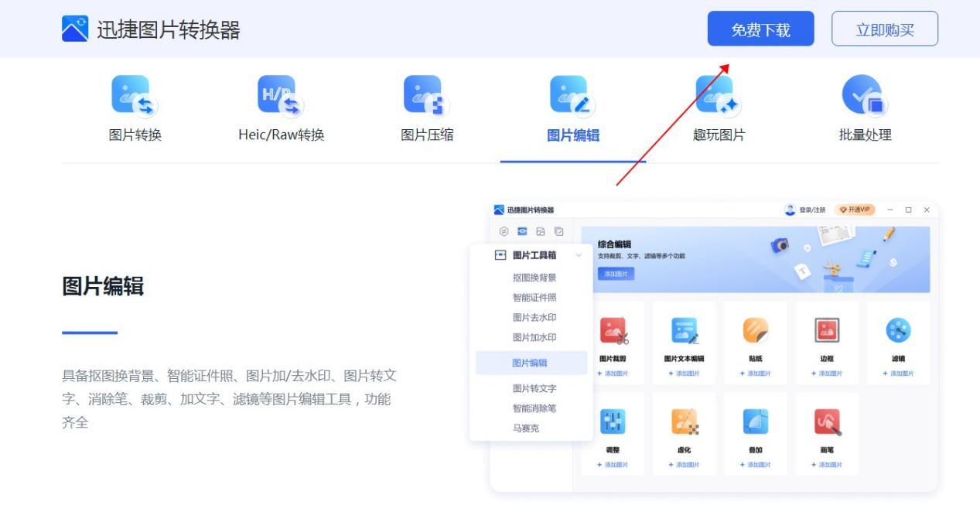Click the 批量处理 feature icon
Screen dimensions: 980x522
click(x=865, y=95)
